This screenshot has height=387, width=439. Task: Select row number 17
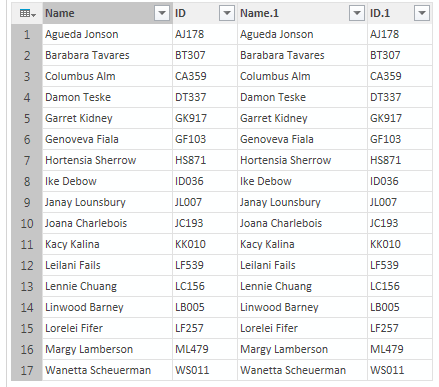(x=27, y=370)
